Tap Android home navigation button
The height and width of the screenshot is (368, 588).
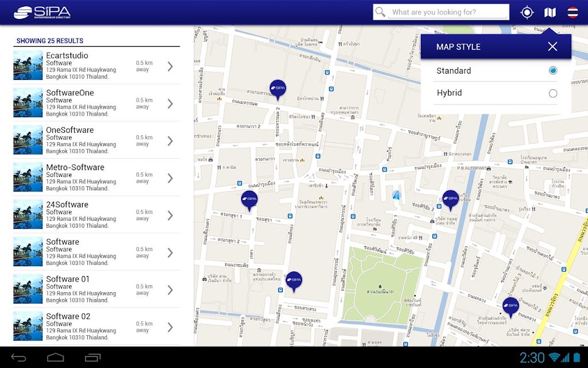point(56,358)
